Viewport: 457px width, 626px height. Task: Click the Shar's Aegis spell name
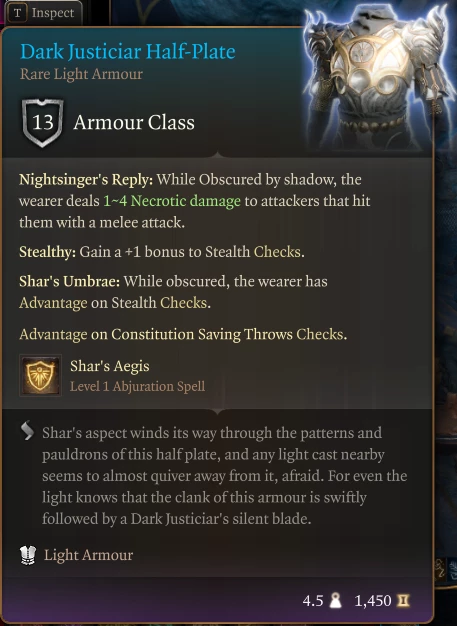click(x=110, y=366)
